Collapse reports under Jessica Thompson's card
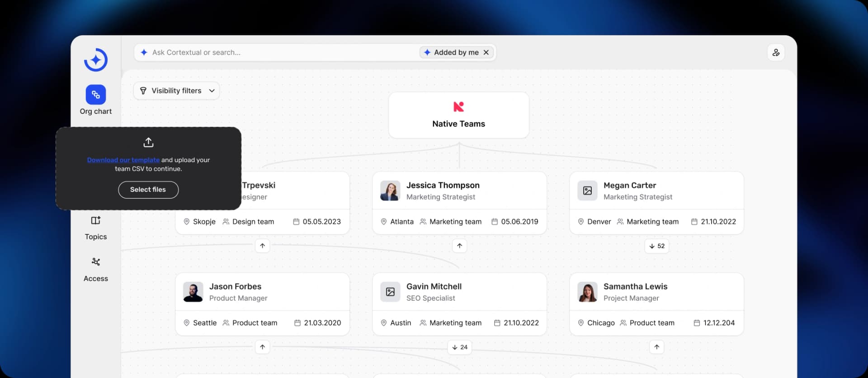 (459, 246)
